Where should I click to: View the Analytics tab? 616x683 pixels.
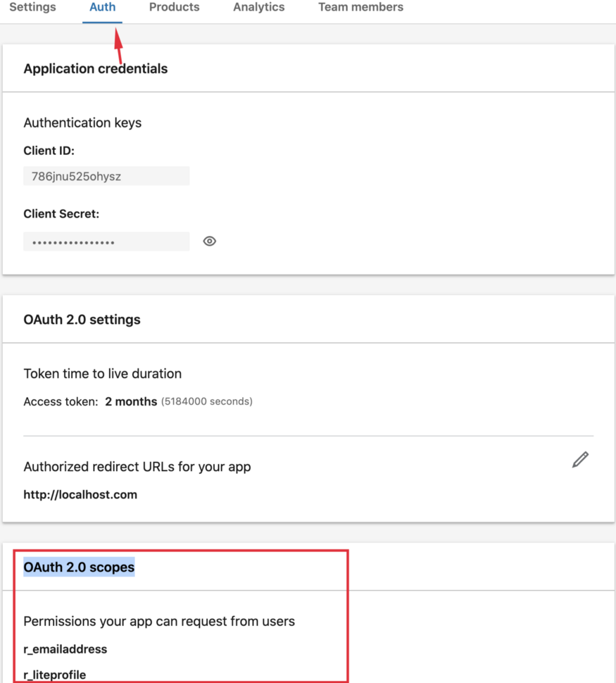258,7
